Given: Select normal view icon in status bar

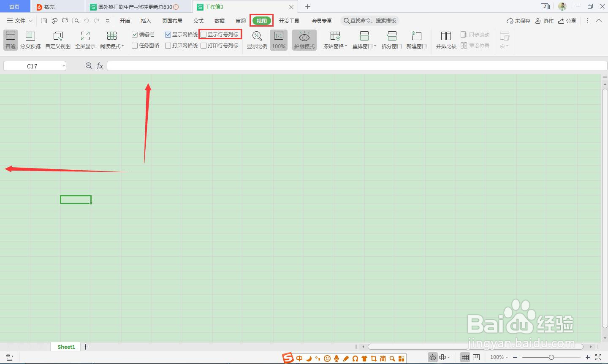Looking at the screenshot, I should point(465,357).
